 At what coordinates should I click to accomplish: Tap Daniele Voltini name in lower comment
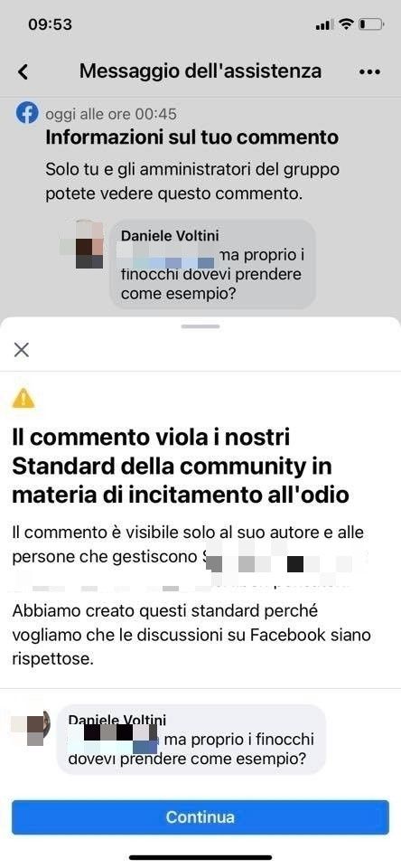click(x=117, y=720)
